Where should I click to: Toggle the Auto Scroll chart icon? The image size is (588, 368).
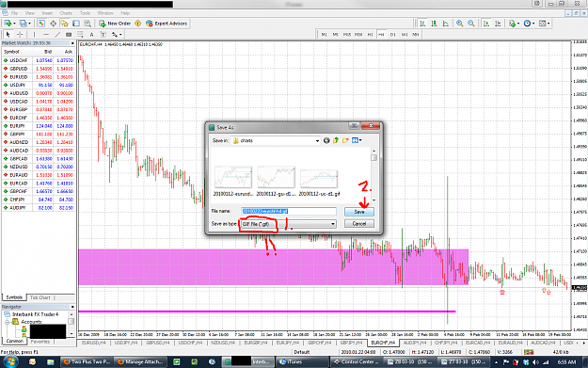[x=486, y=24]
